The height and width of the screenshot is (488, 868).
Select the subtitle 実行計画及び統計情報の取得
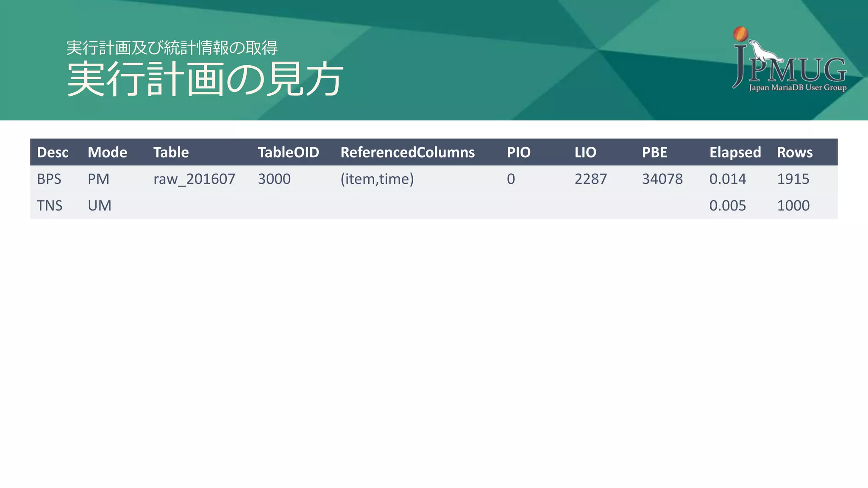pos(172,47)
